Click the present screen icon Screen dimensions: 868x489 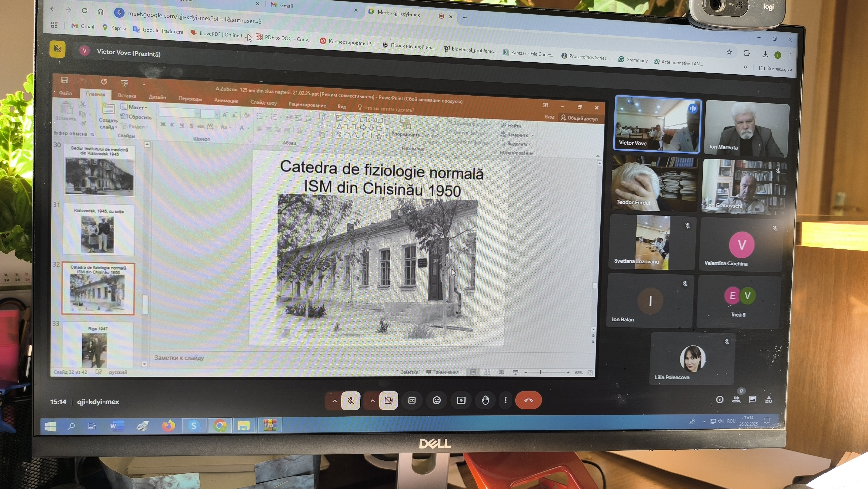[461, 400]
